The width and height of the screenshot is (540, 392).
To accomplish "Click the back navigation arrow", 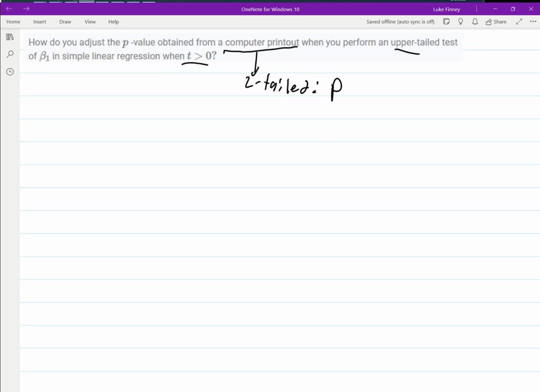I will point(8,8).
